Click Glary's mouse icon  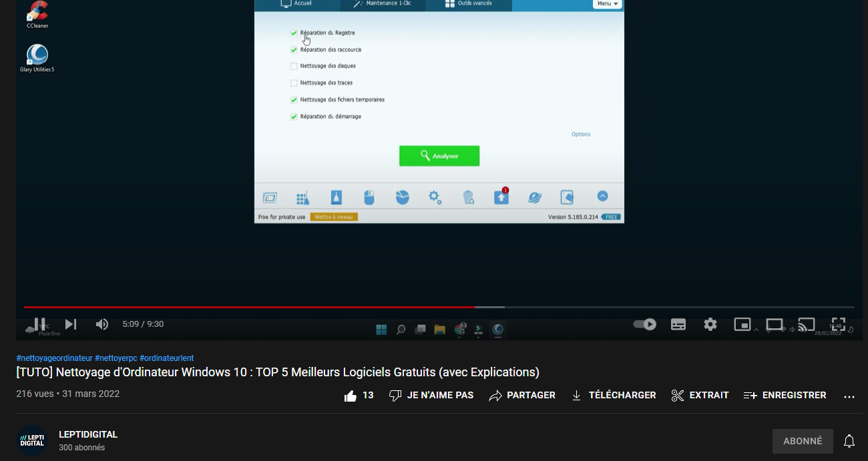point(369,197)
